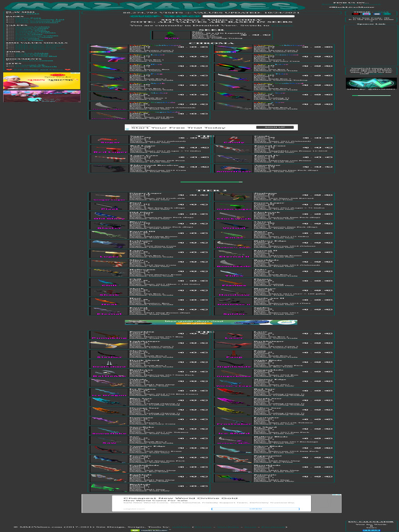Screen dimensions: 399x532
Task: Open the Boneblade item image
Action: (x=234, y=263)
